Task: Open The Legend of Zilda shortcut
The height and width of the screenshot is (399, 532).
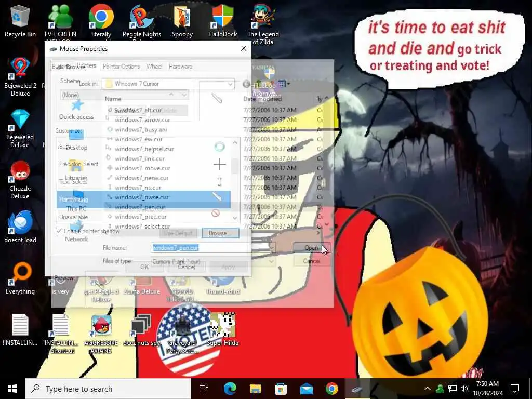Action: 263,24
